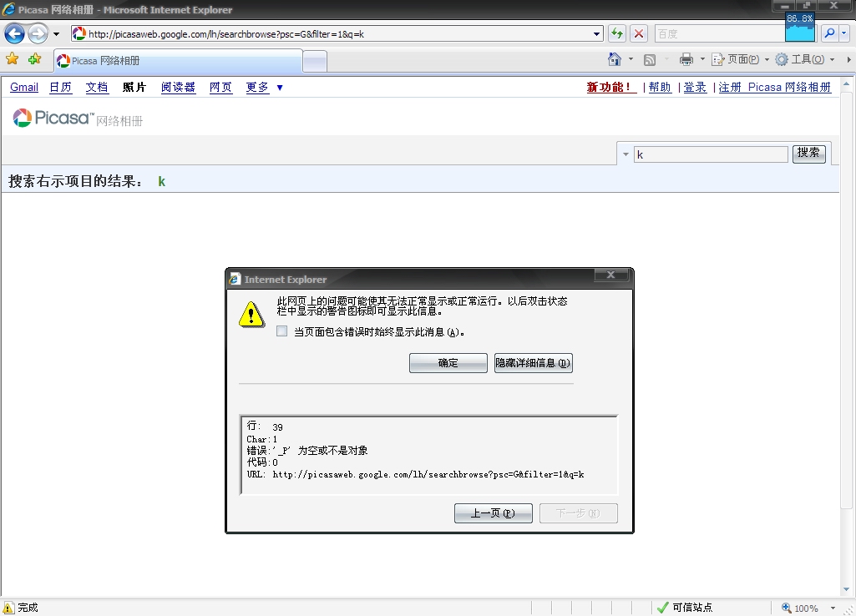
Task: Close the Internet Explorer error dialog
Action: [611, 275]
